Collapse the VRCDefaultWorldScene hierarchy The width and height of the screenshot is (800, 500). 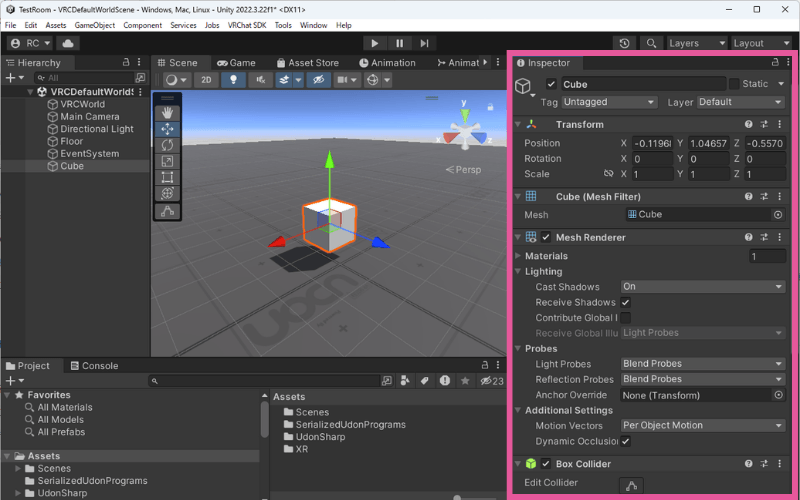pyautogui.click(x=30, y=92)
